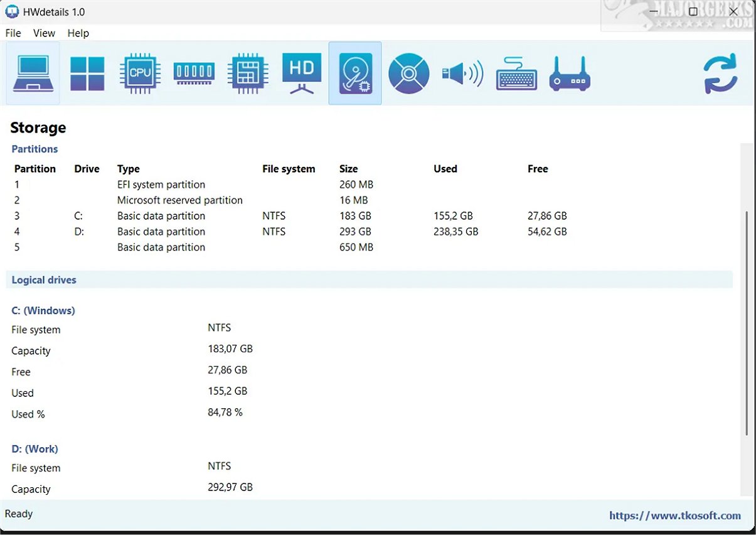Click the Used % label
756x535 pixels.
(x=28, y=414)
